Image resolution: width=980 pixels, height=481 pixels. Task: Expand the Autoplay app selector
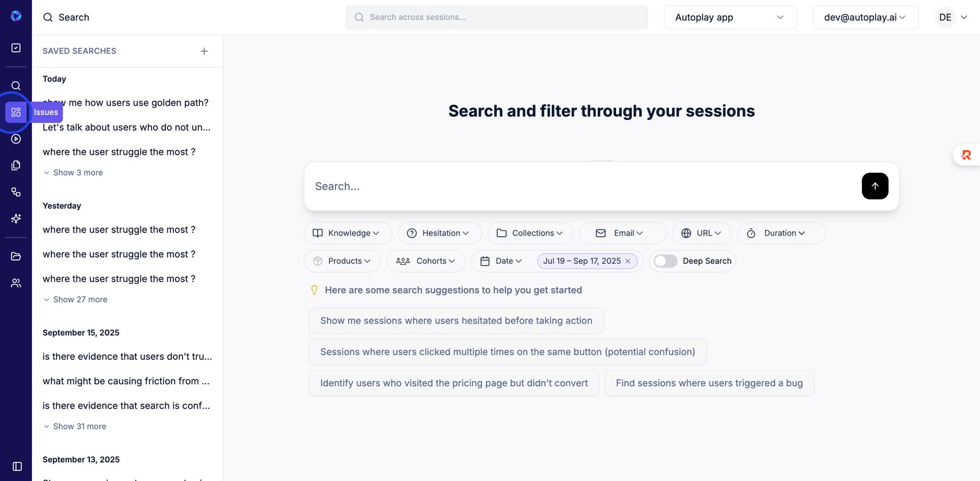tap(729, 18)
